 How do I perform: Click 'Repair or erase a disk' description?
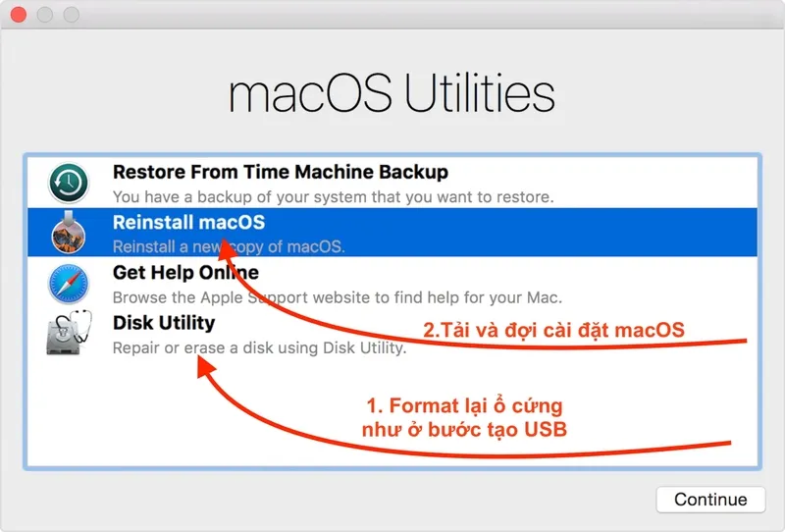(x=259, y=347)
